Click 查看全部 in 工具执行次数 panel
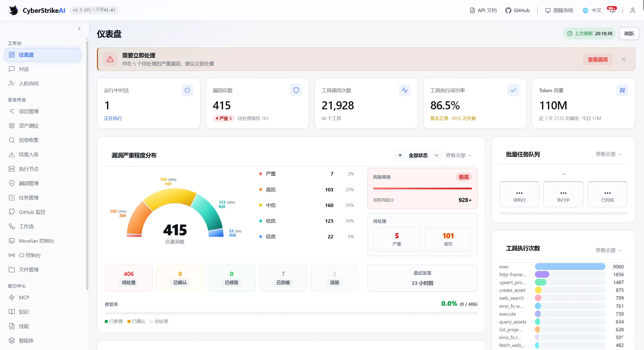 tap(608, 251)
